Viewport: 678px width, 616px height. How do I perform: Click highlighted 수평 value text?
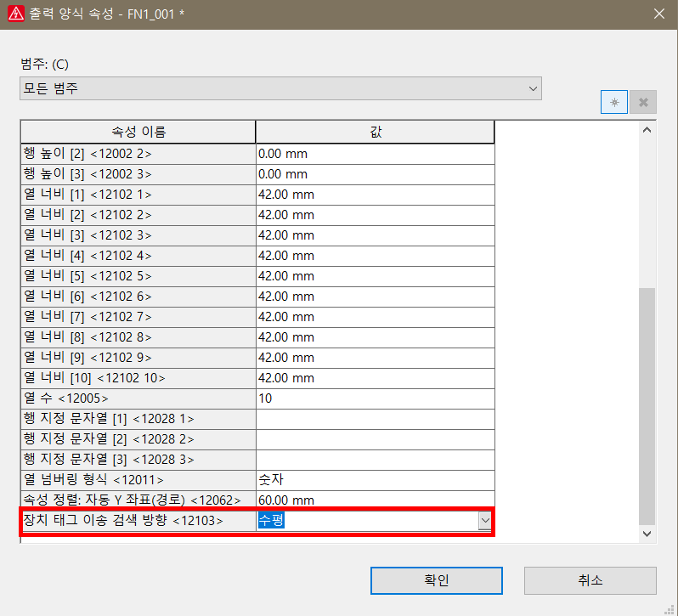(x=271, y=521)
